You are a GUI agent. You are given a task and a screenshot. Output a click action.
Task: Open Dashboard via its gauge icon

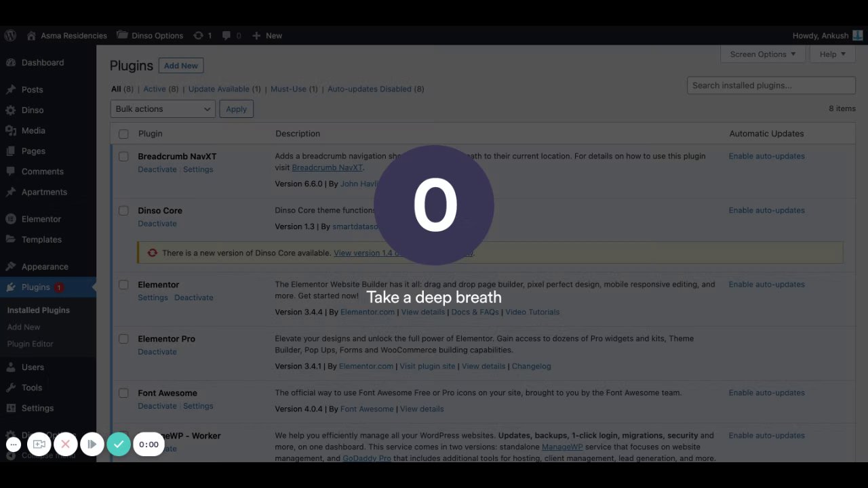point(11,62)
